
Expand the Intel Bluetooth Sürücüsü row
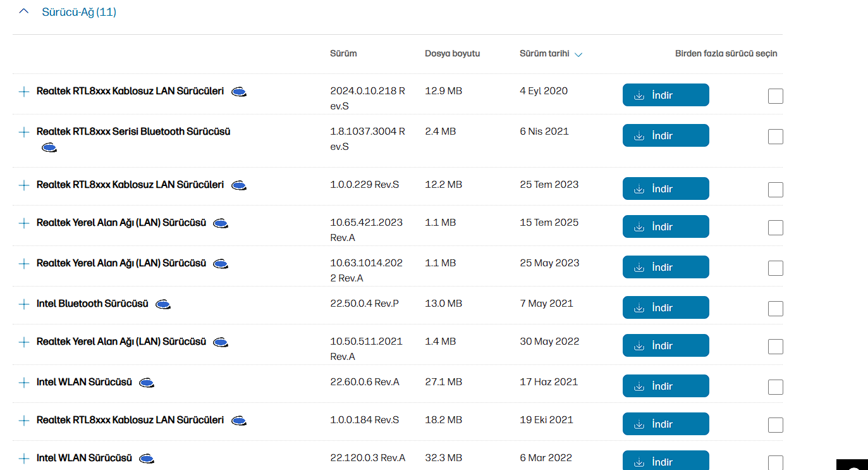[24, 304]
